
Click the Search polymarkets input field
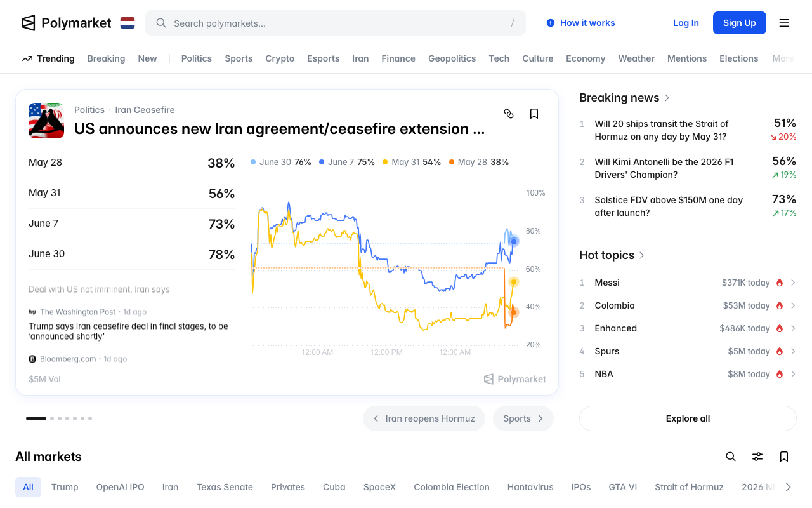coord(336,23)
